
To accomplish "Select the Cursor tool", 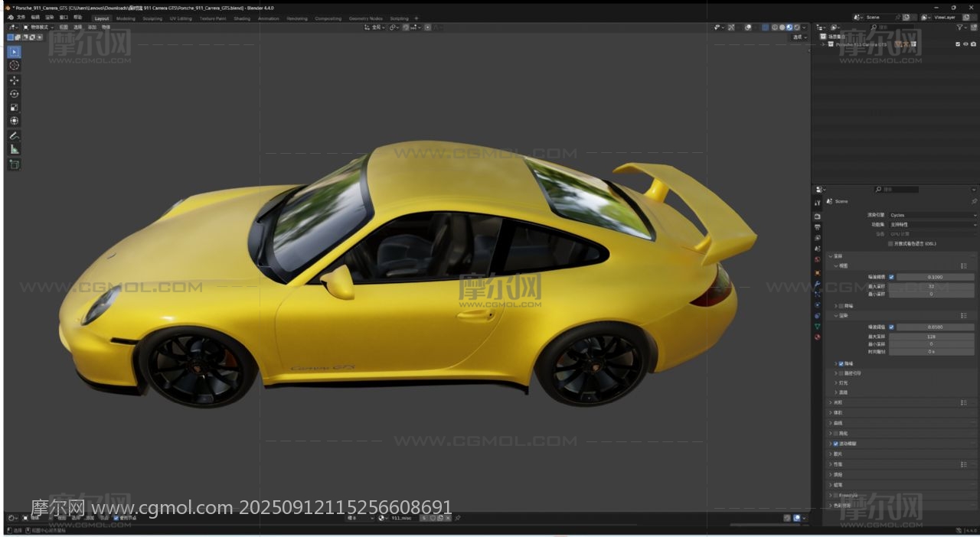I will 15,66.
